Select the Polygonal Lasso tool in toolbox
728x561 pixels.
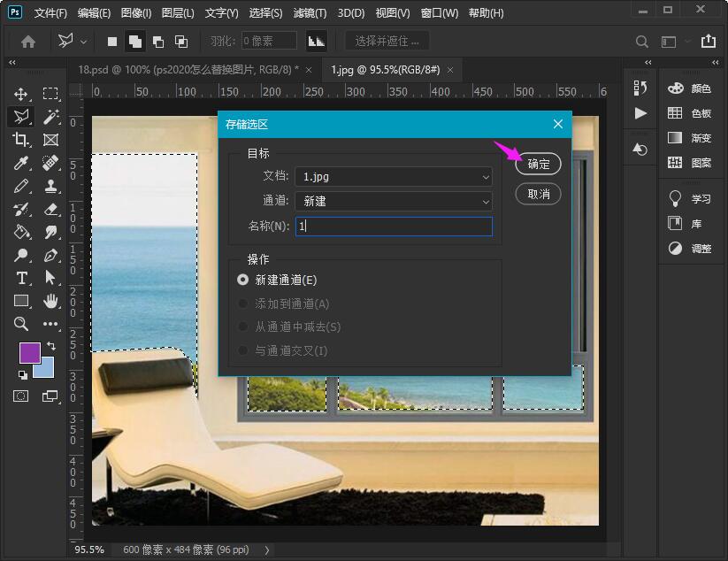click(21, 117)
